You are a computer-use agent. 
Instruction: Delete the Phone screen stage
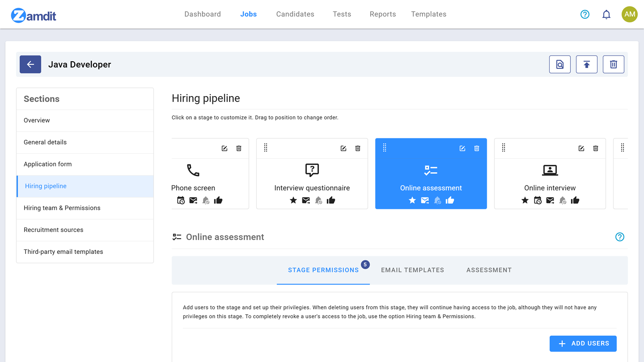click(239, 148)
